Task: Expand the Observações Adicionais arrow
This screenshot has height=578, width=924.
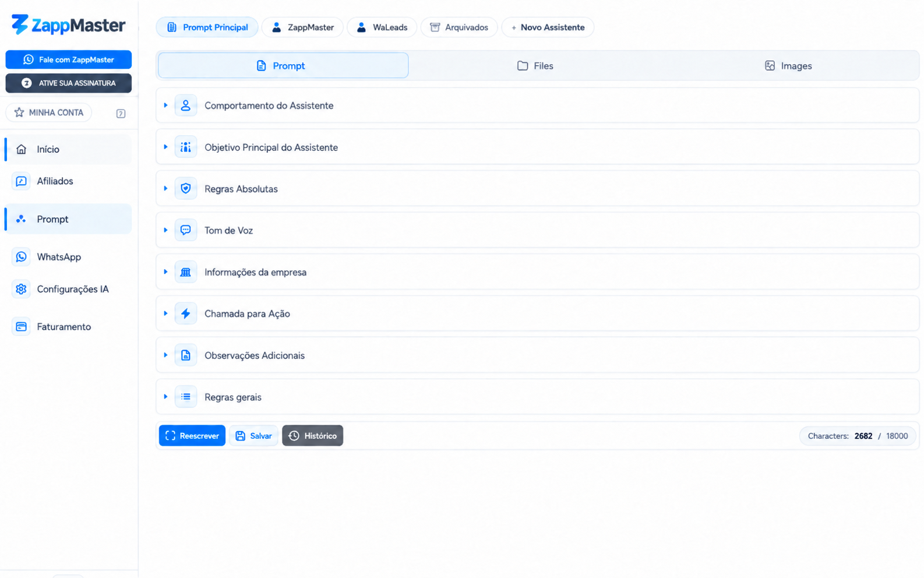Action: pyautogui.click(x=165, y=355)
